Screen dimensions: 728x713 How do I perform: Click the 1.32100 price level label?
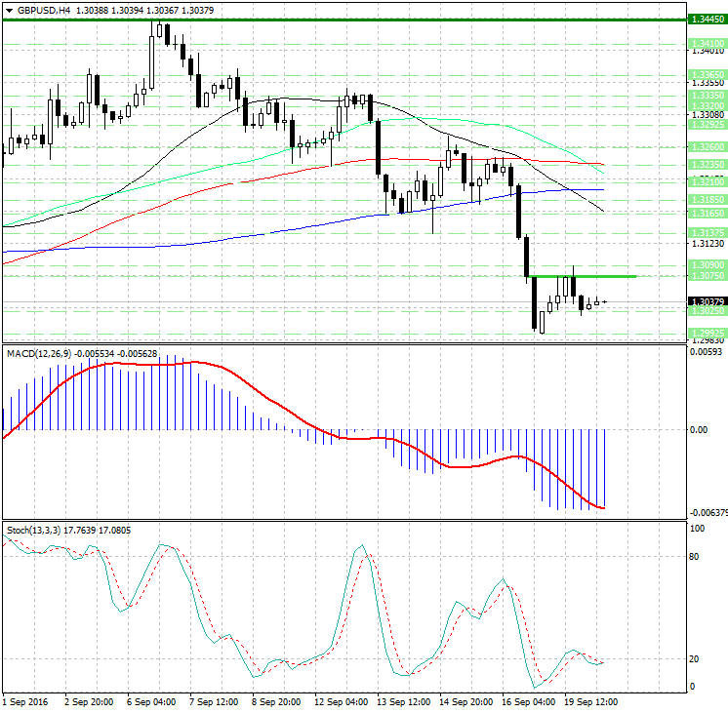[708, 182]
